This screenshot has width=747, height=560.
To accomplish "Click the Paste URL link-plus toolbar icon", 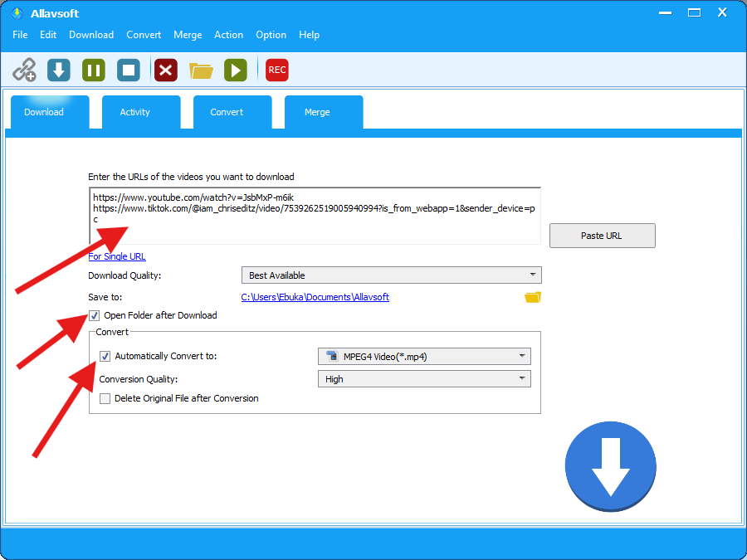I will point(24,70).
